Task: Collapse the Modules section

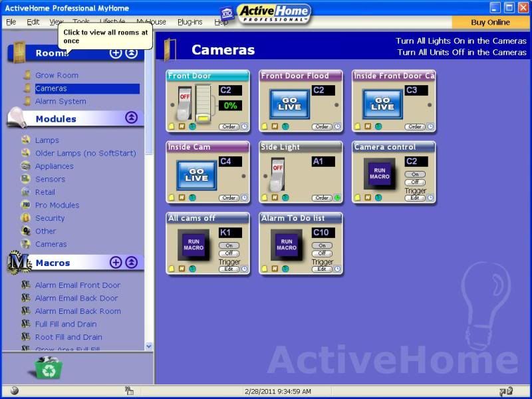Action: 131,118
